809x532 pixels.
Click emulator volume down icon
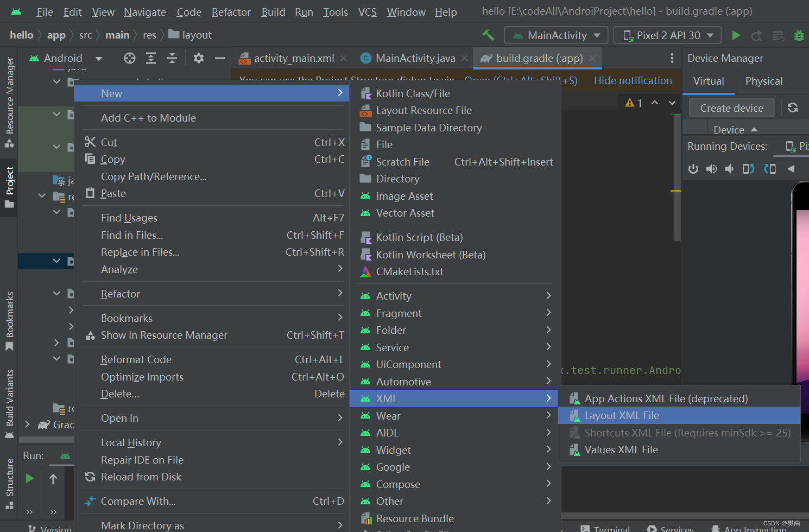coord(729,169)
